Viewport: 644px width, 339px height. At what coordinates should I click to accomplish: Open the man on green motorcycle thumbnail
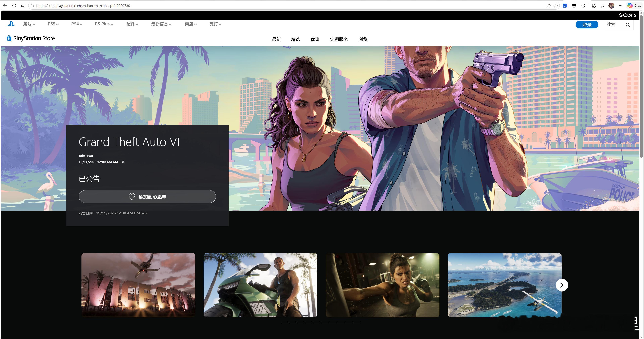click(x=260, y=285)
